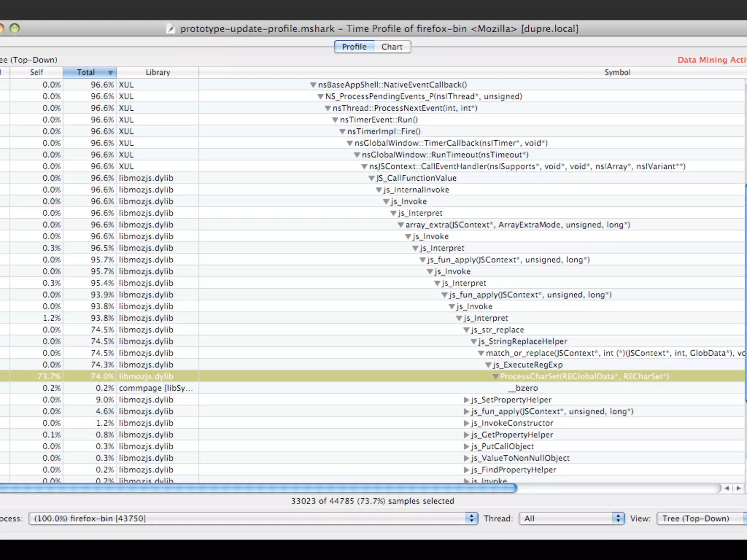Collapse nsBaseAppShell::NativeEventCallback node
This screenshot has height=560, width=747.
click(313, 85)
